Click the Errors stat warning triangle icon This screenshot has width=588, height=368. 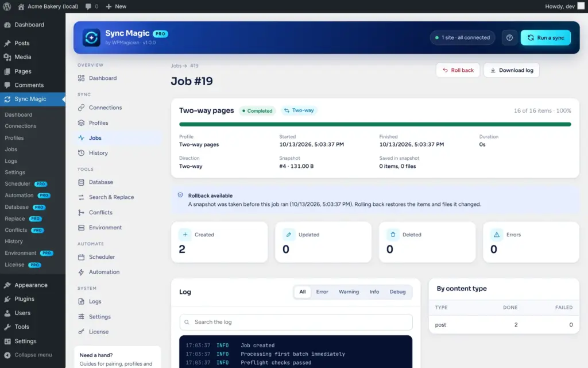[x=497, y=235]
